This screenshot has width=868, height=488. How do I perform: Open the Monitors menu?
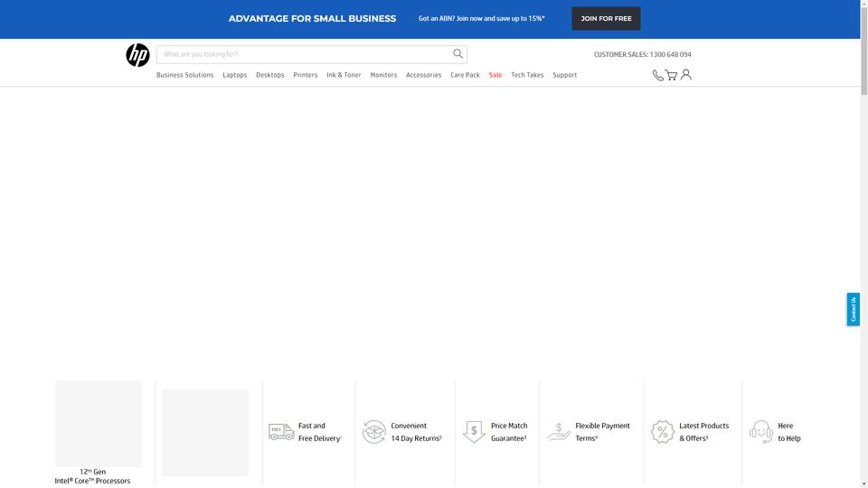383,75
